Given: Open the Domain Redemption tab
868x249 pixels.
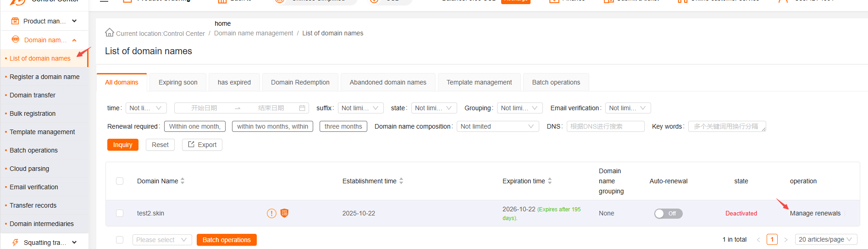Looking at the screenshot, I should tap(300, 82).
